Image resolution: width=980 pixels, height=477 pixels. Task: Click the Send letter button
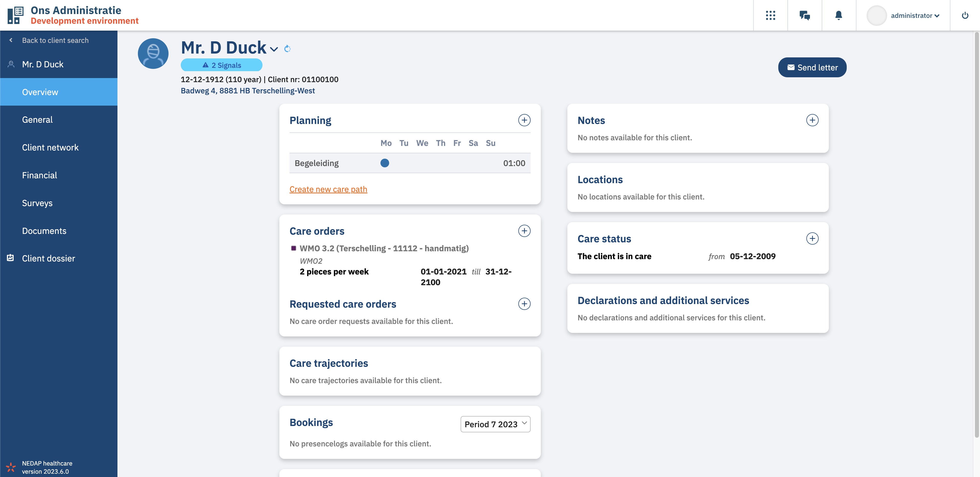coord(812,67)
